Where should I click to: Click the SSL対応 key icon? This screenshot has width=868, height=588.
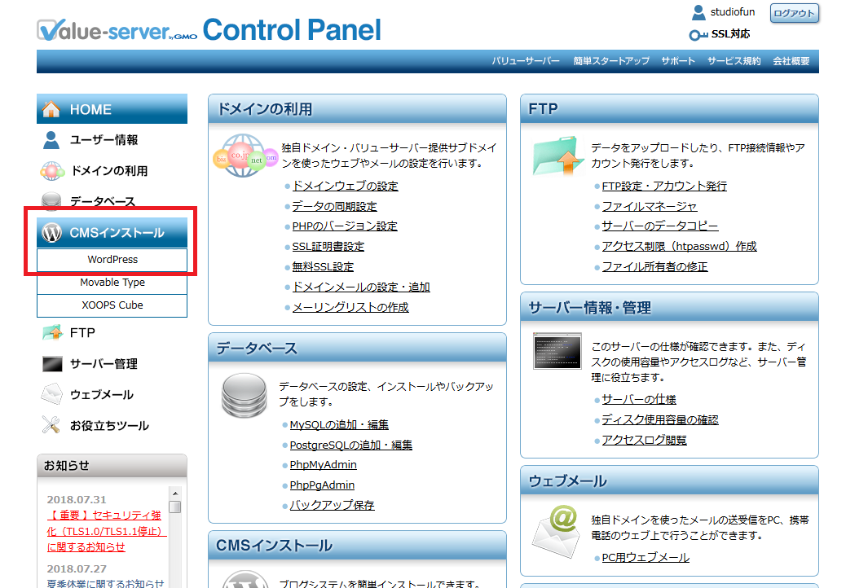(698, 35)
